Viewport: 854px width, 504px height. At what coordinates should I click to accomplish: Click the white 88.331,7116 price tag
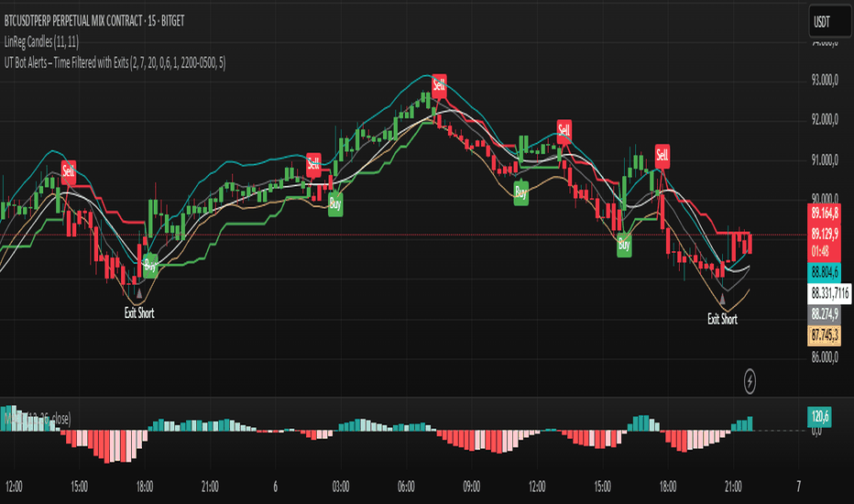click(829, 293)
